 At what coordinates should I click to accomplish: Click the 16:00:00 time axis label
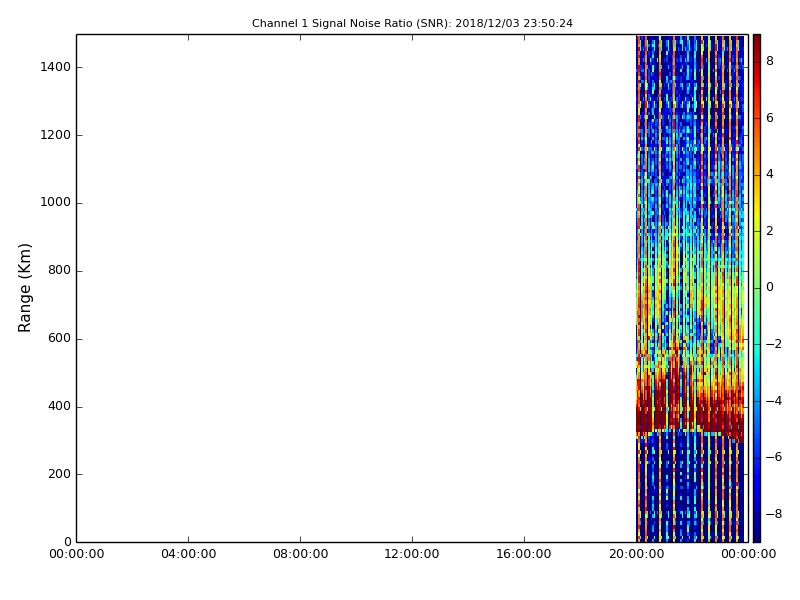(524, 554)
